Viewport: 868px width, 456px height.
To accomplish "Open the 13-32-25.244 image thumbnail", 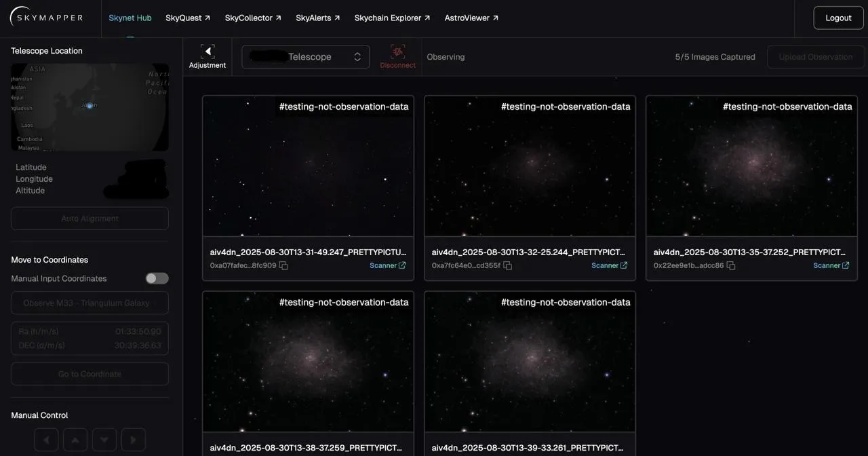I will [530, 166].
